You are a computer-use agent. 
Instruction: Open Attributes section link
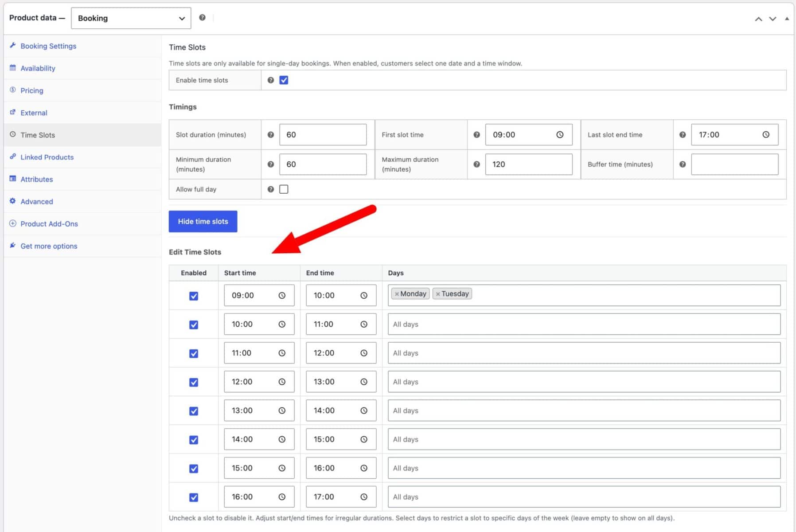point(82,179)
